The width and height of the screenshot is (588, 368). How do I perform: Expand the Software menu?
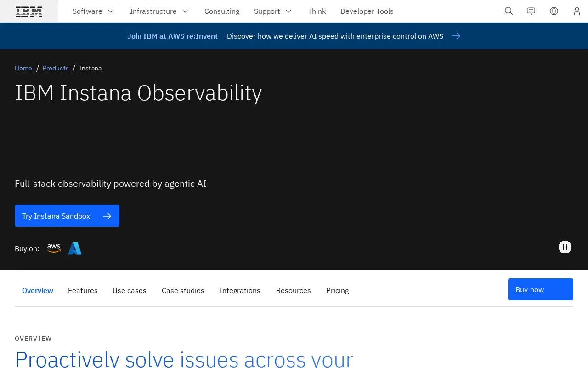[x=93, y=11]
